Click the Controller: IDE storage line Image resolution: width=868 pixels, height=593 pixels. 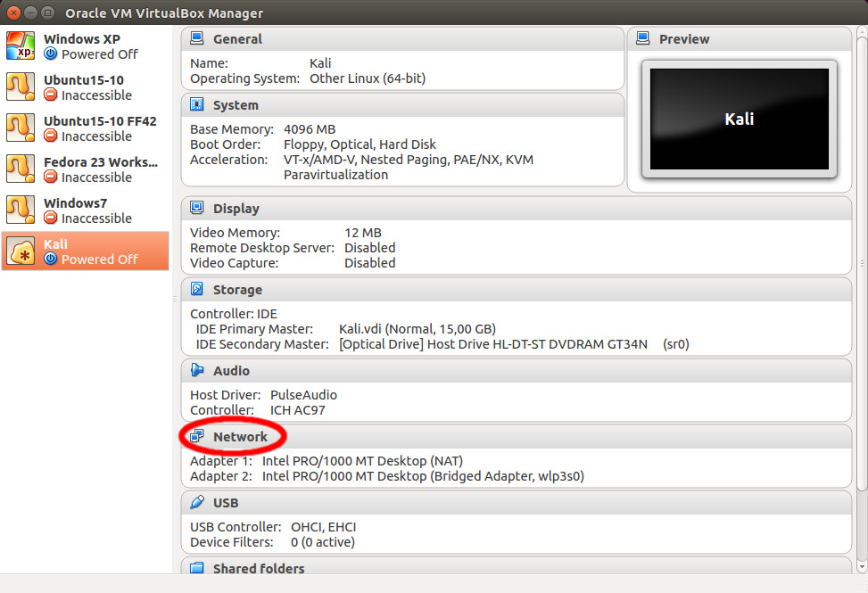pyautogui.click(x=234, y=314)
